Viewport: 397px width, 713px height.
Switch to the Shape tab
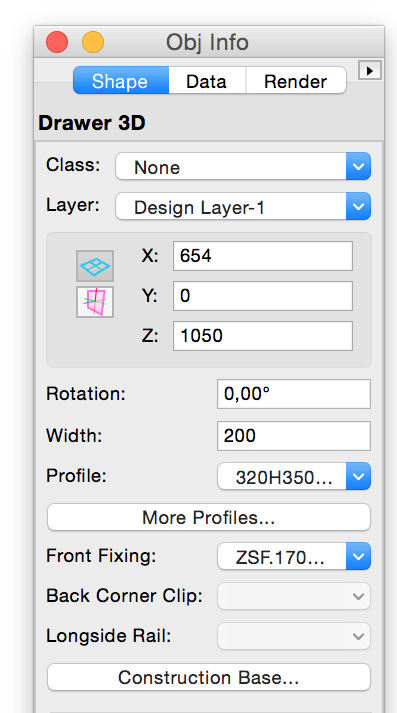[121, 80]
